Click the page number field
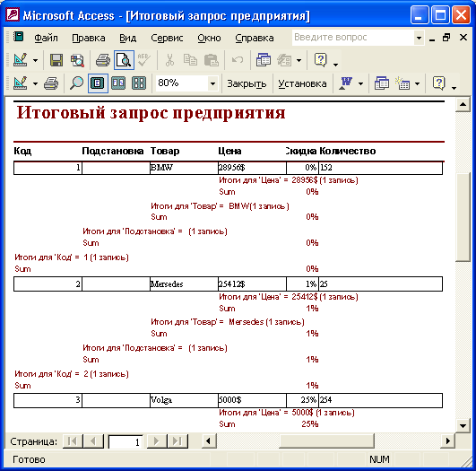This screenshot has width=476, height=471. coord(125,441)
